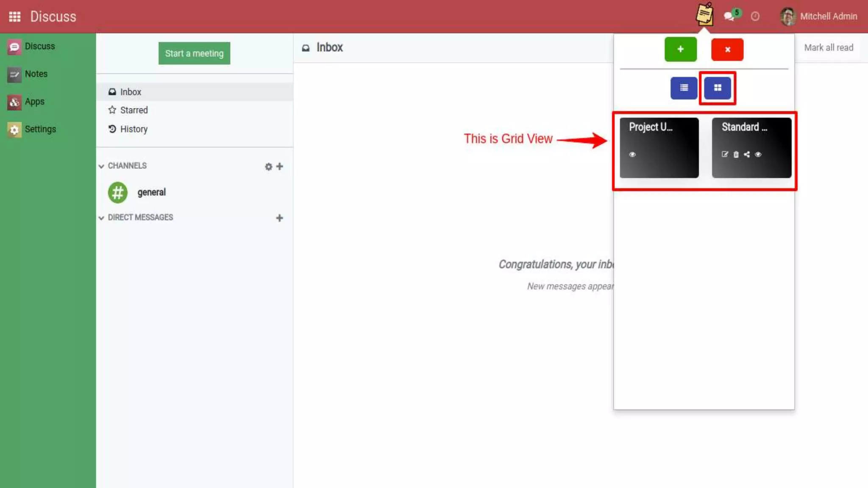Collapse the Channels section
Viewport: 868px width, 488px height.
101,166
